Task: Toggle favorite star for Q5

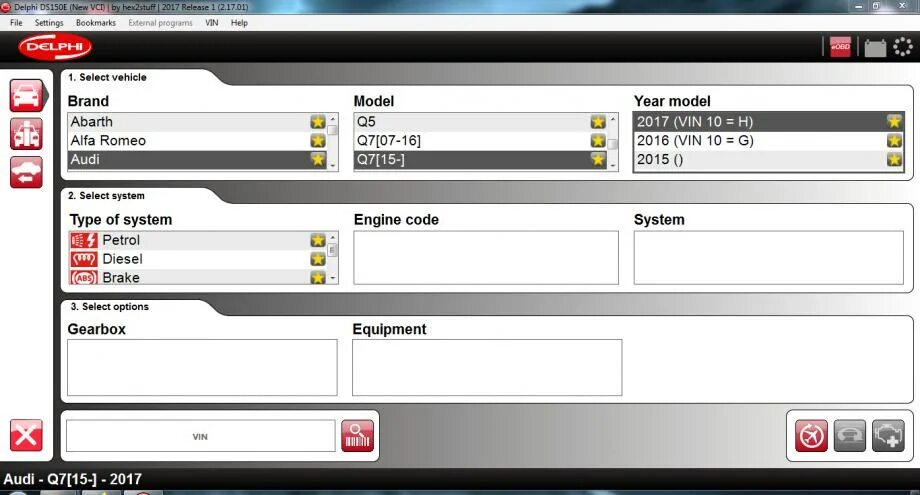Action: pos(598,122)
